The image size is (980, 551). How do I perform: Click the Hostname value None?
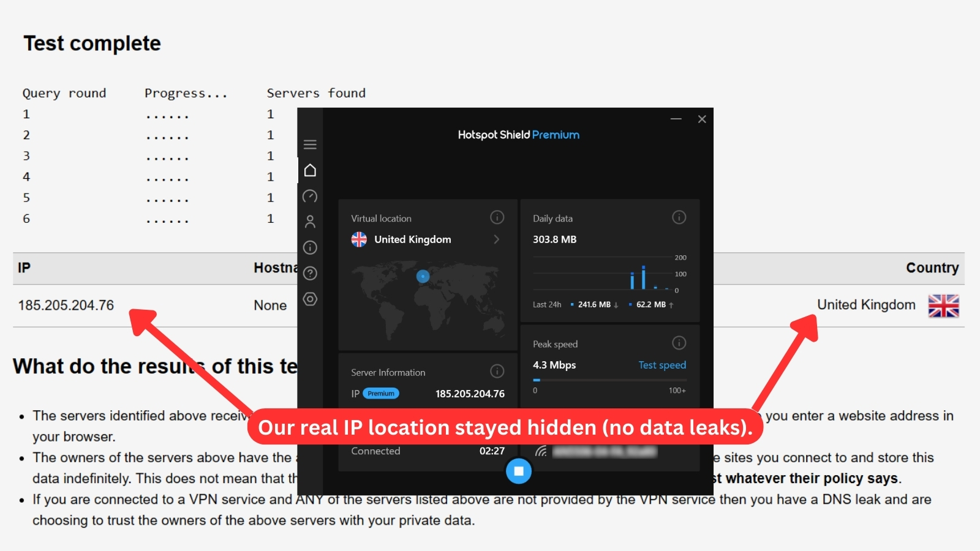click(270, 305)
